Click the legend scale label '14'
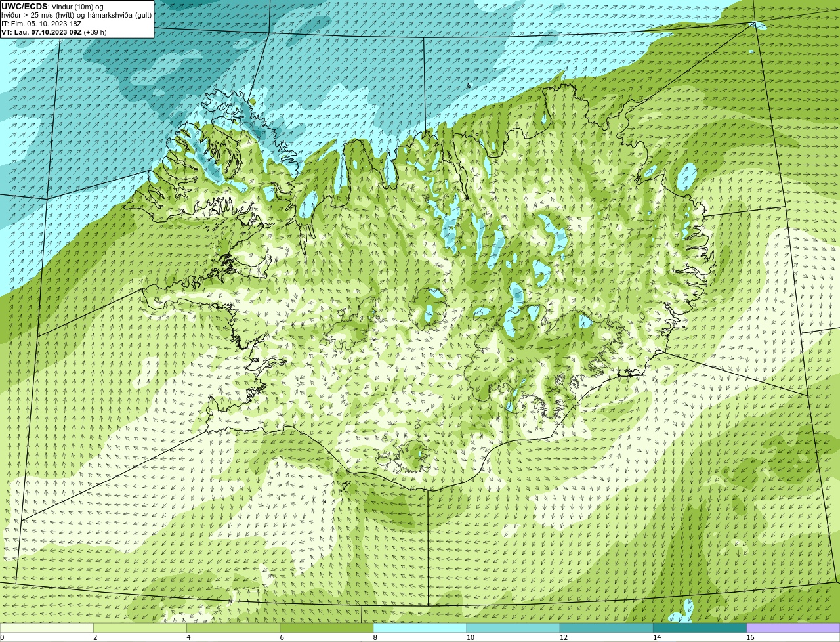Image resolution: width=840 pixels, height=642 pixels. coord(656,637)
